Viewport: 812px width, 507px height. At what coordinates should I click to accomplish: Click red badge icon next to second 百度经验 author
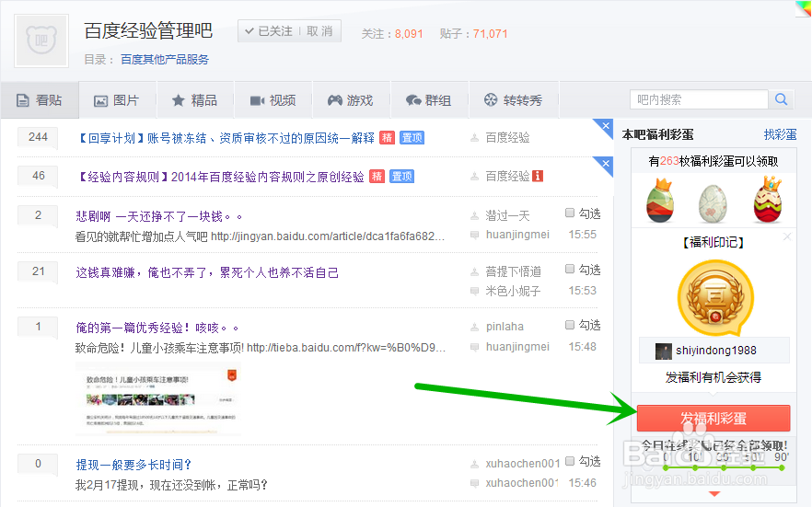pos(538,176)
